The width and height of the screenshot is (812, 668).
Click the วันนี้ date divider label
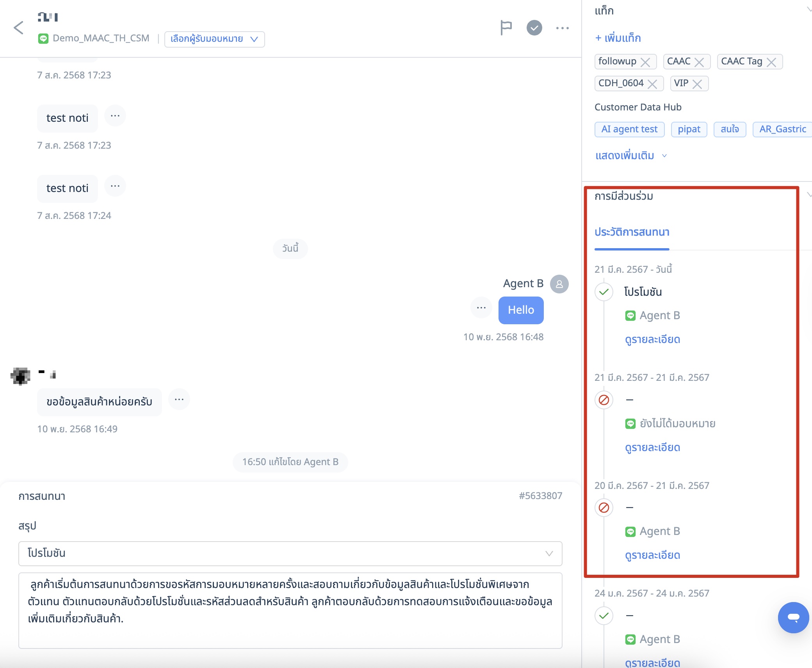pos(290,249)
